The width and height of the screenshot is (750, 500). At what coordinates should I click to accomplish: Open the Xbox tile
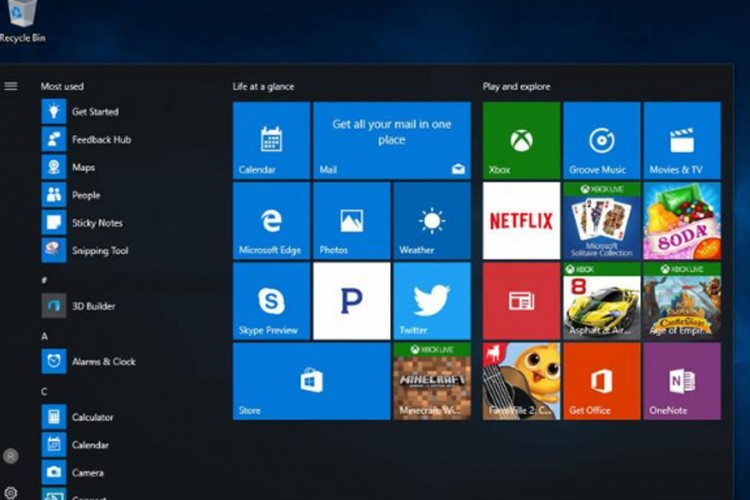tap(521, 140)
